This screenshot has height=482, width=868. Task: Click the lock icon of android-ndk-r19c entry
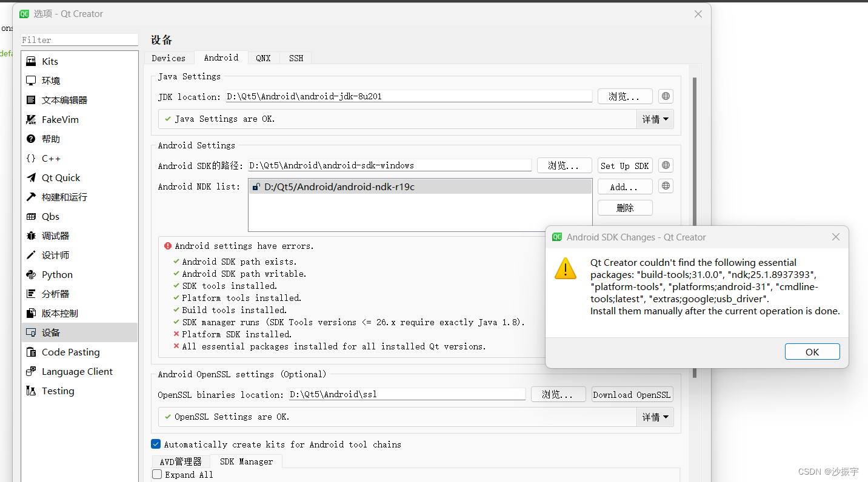257,187
